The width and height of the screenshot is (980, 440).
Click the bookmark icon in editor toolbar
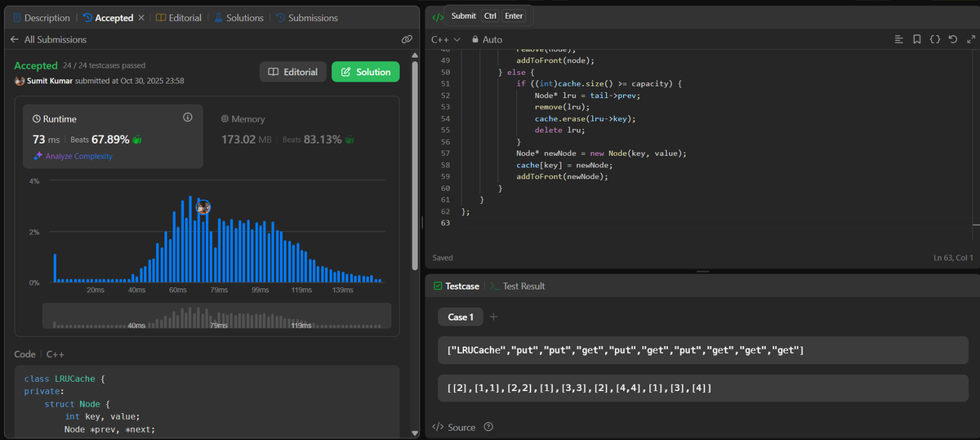(917, 39)
